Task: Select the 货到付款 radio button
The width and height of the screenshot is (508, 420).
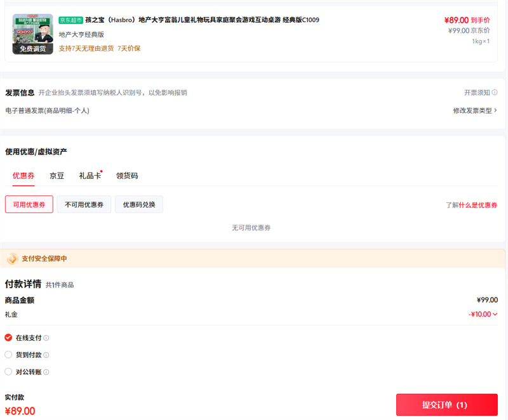Action: 8,355
